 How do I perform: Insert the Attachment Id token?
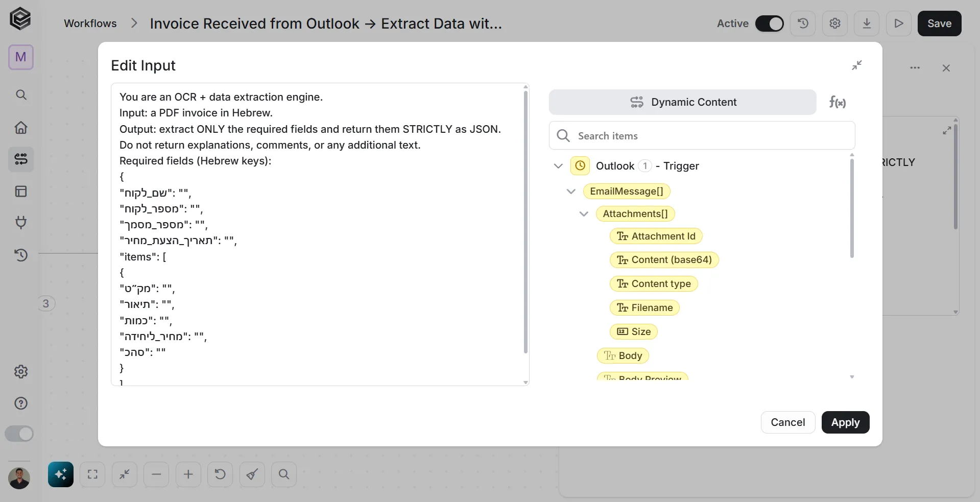click(x=656, y=236)
